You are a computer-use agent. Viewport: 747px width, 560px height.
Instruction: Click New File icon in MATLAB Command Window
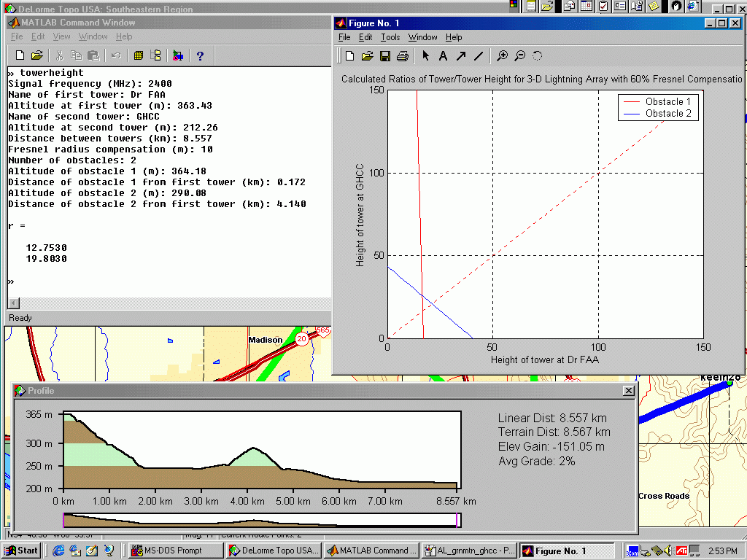20,55
